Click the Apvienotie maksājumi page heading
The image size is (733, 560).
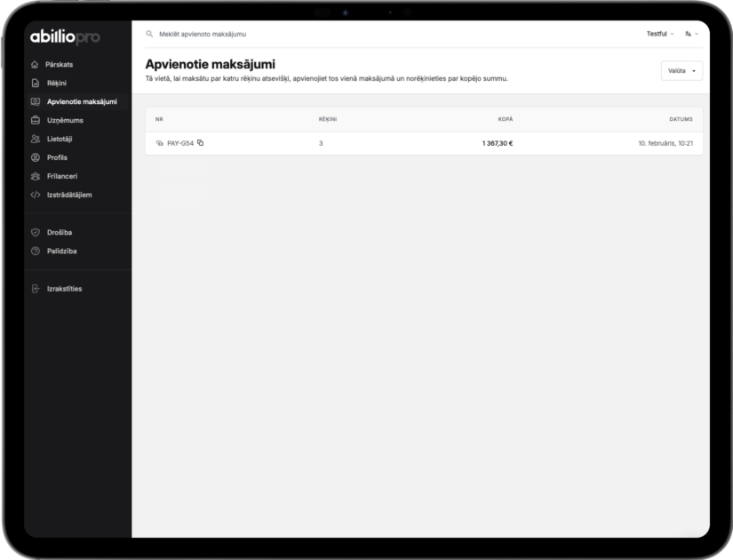[x=211, y=64]
